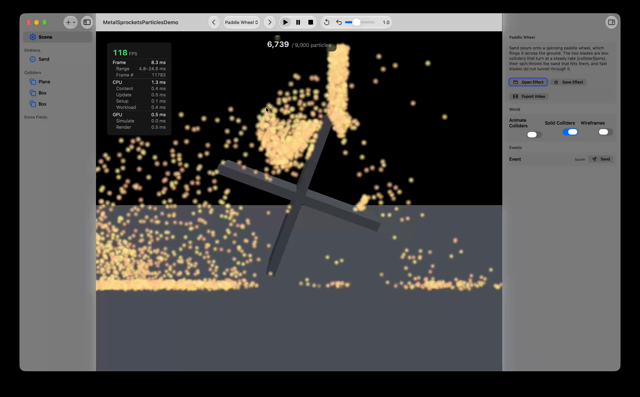Select the Sand emitter
This screenshot has height=397, width=640.
pyautogui.click(x=58, y=59)
